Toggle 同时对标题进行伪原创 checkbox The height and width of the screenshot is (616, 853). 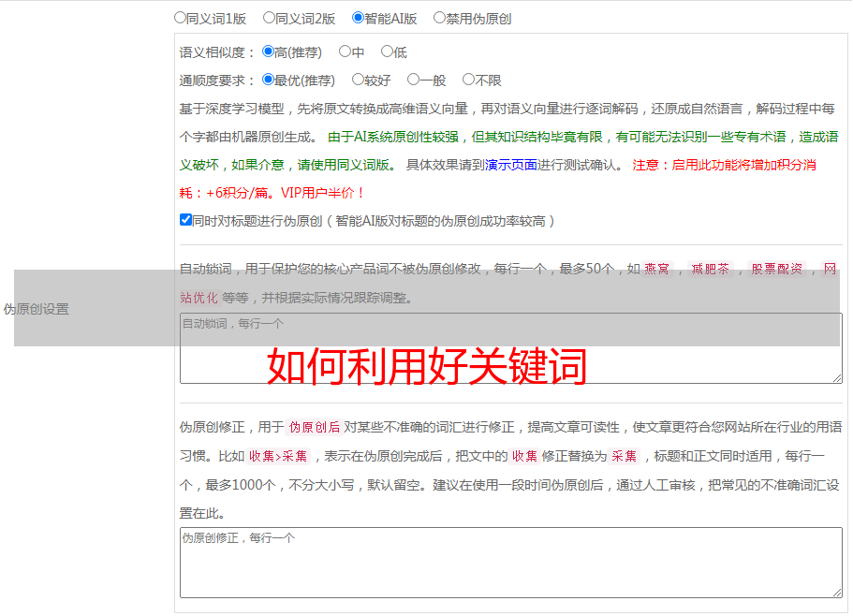pyautogui.click(x=185, y=220)
